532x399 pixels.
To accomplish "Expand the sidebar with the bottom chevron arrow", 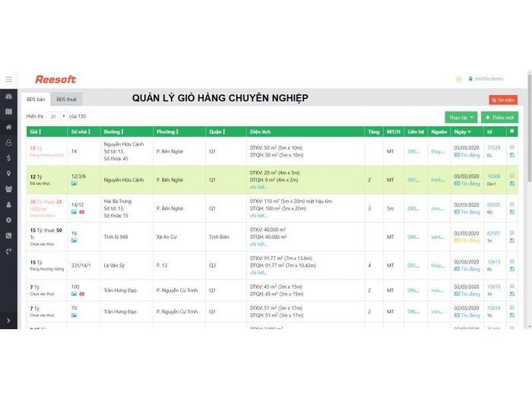I will click(9, 321).
